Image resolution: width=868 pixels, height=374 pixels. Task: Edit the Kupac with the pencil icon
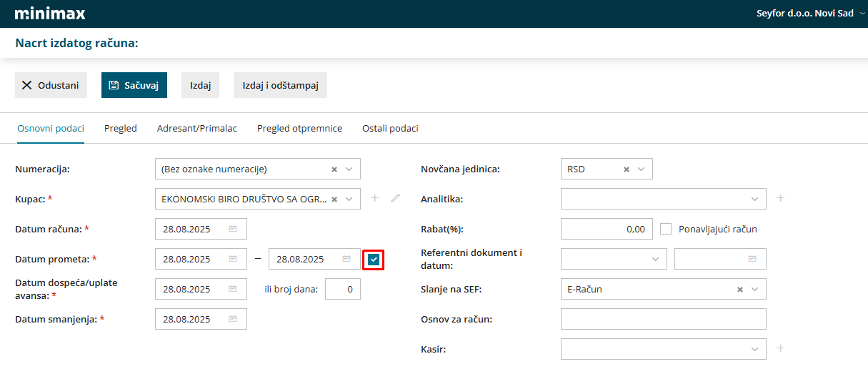click(x=395, y=199)
